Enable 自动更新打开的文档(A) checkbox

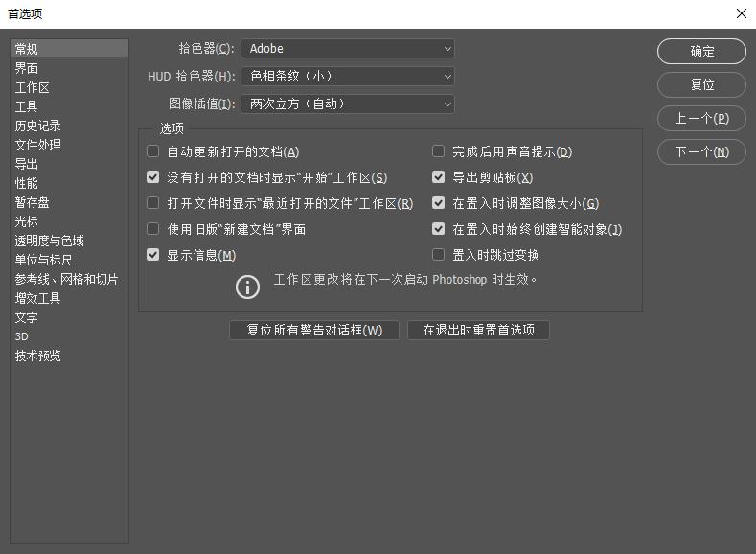(x=153, y=151)
